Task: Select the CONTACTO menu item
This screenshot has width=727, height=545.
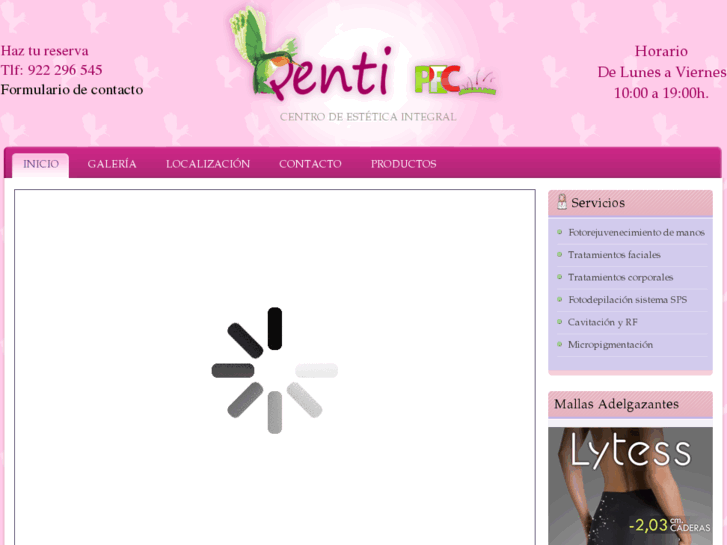Action: click(310, 164)
